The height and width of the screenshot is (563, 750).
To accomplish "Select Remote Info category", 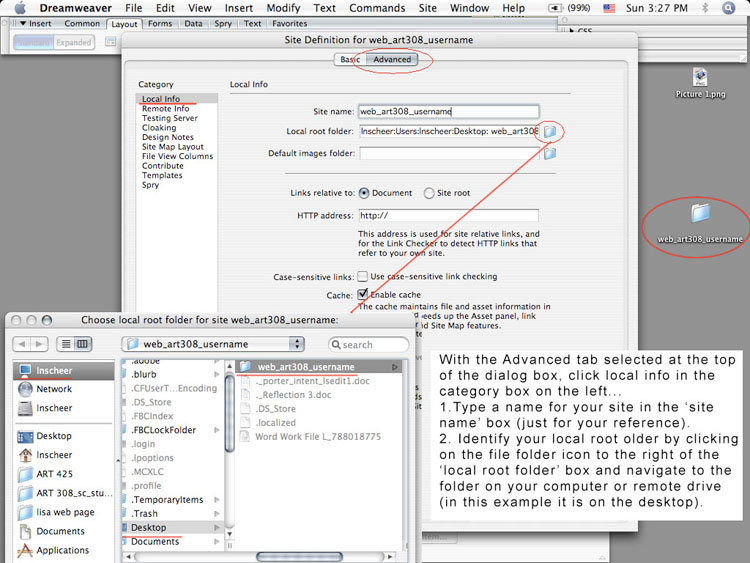I will click(165, 109).
